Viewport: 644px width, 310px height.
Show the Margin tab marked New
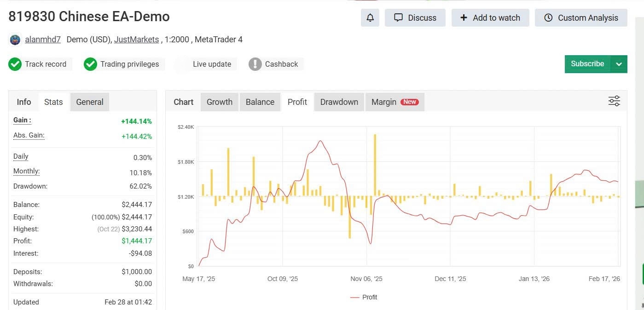[x=395, y=102]
